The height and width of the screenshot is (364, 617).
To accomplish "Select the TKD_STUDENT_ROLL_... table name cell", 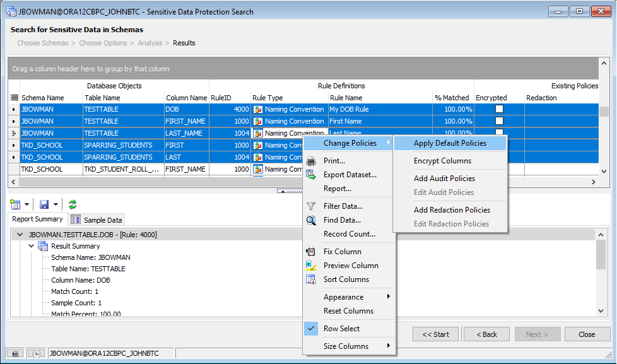I will click(x=123, y=169).
